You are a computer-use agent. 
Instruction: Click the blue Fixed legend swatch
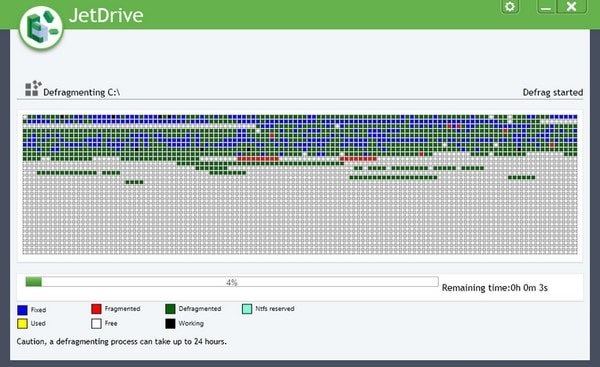[23, 310]
